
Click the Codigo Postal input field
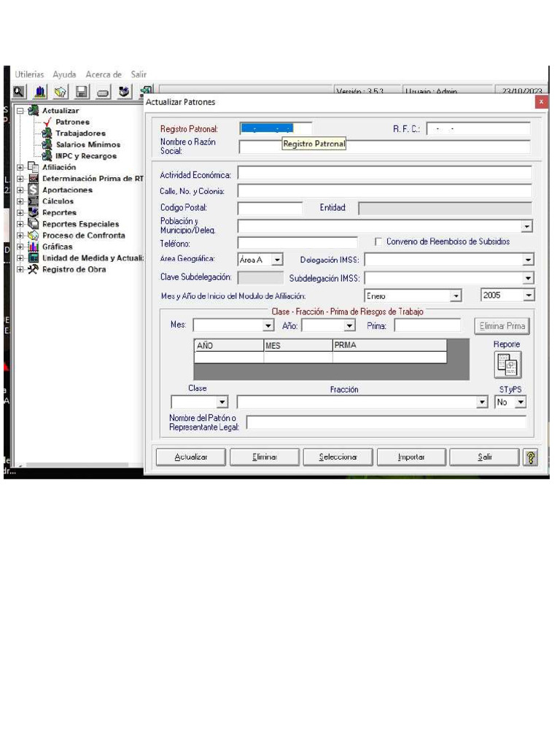[x=271, y=208]
